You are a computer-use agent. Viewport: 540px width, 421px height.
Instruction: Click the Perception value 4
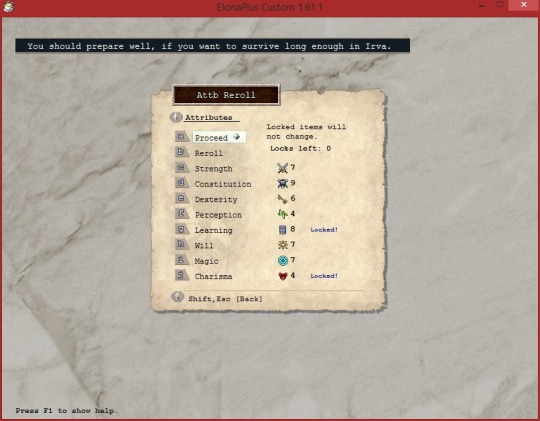[x=293, y=214]
